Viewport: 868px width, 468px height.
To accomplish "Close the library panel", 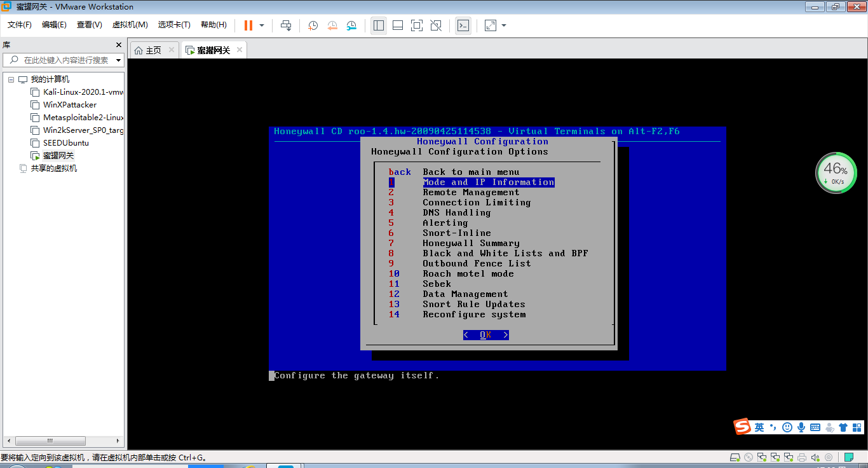I will pos(118,45).
